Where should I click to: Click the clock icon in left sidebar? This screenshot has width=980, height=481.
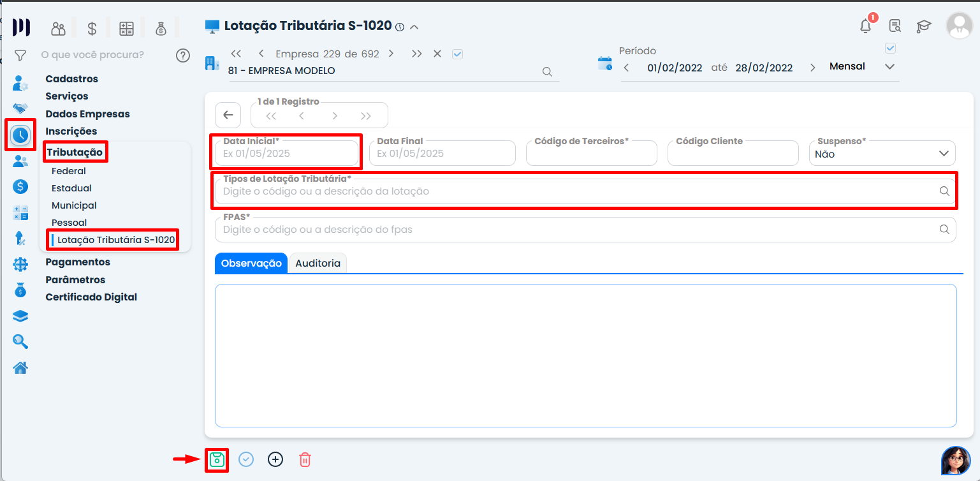tap(20, 135)
